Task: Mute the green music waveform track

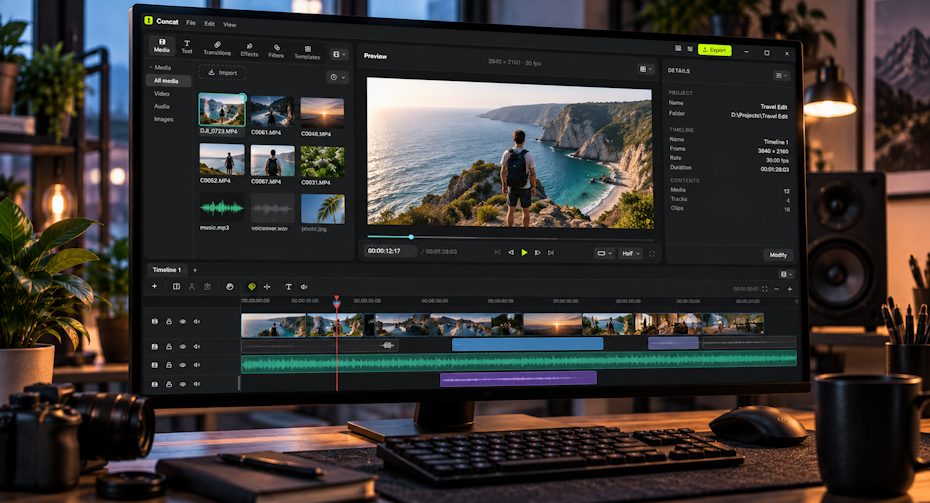Action: click(x=197, y=365)
